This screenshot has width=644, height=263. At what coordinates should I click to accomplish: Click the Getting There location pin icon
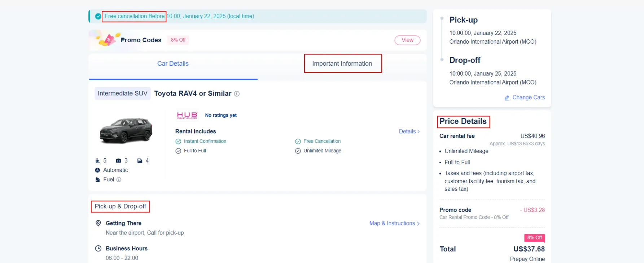point(98,223)
